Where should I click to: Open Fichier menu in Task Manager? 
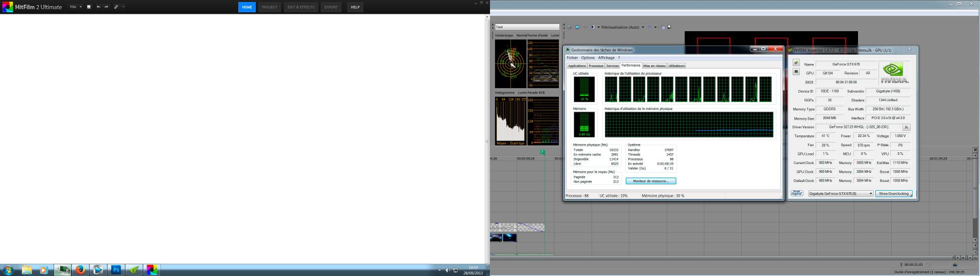point(572,58)
